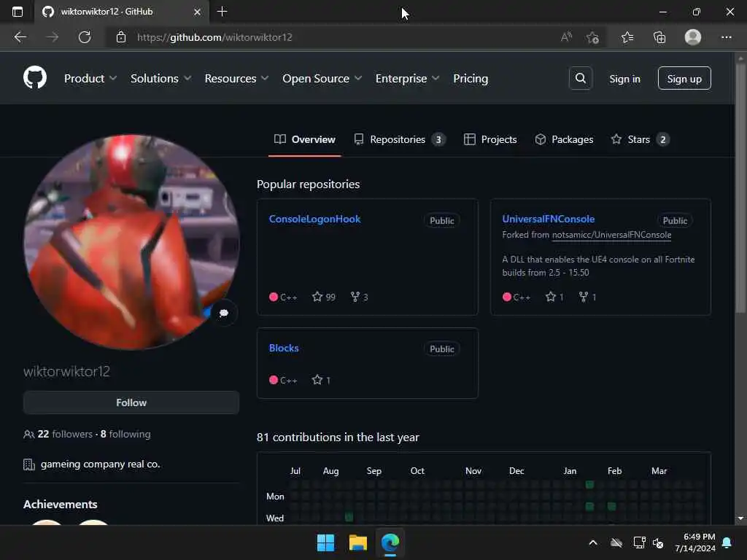Click the UniversalFNConsole fork icon
The height and width of the screenshot is (560, 747).
583,297
